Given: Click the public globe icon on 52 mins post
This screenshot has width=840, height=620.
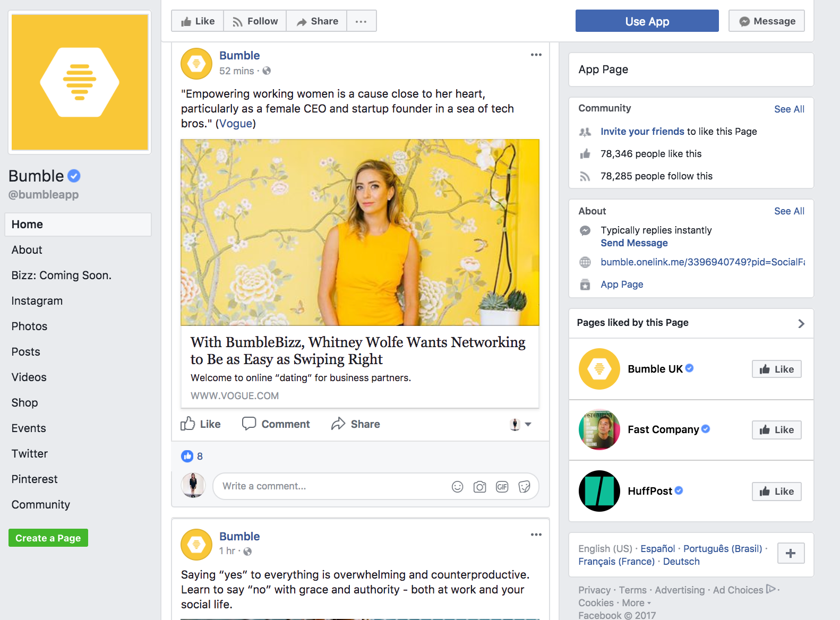Looking at the screenshot, I should (267, 71).
